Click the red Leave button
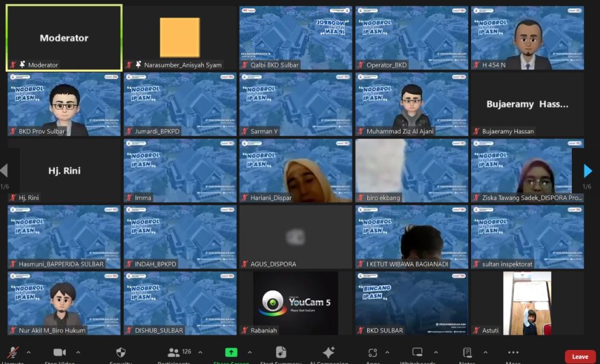600x364 pixels. (580, 356)
